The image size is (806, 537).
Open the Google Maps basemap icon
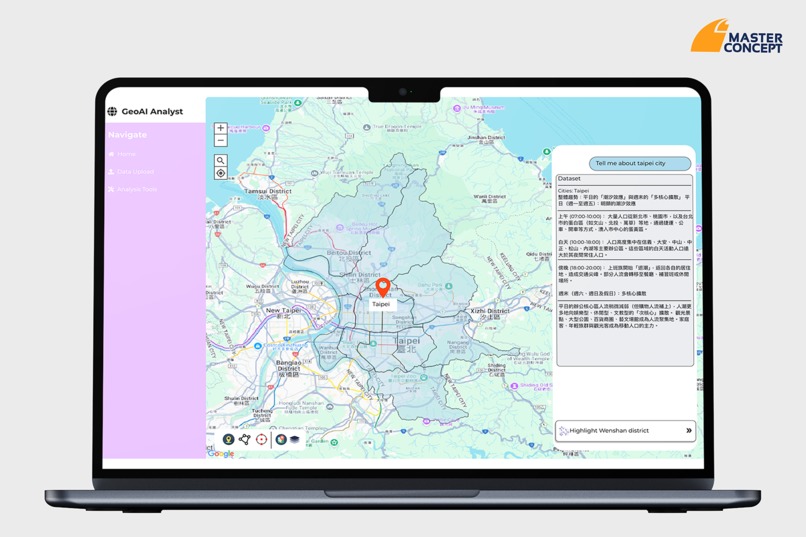tap(281, 439)
